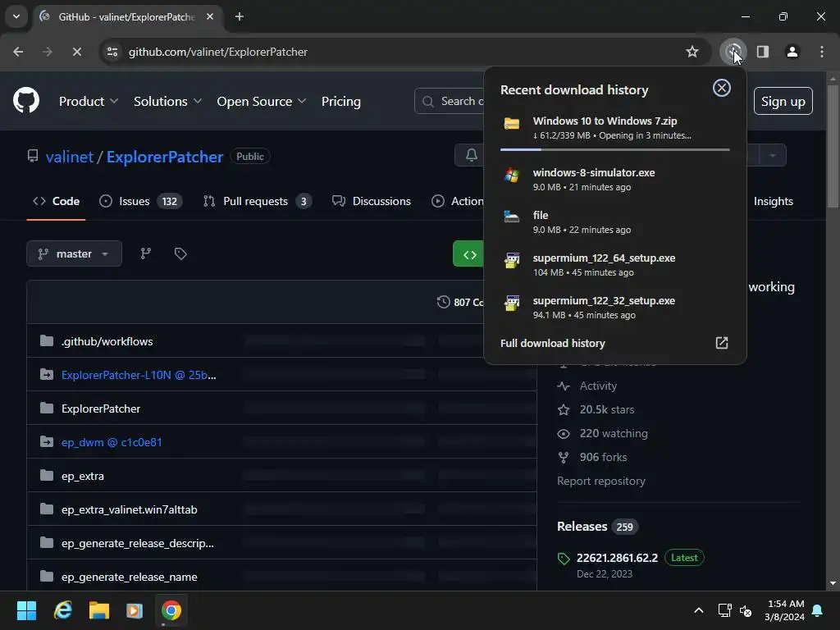Open new browser tab

coord(240,16)
